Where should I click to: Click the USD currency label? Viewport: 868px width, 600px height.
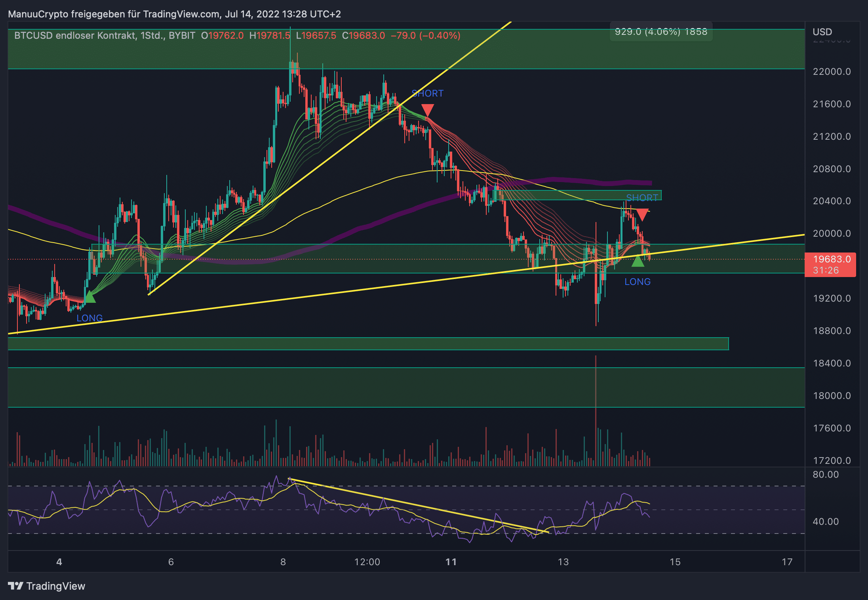coord(822,32)
